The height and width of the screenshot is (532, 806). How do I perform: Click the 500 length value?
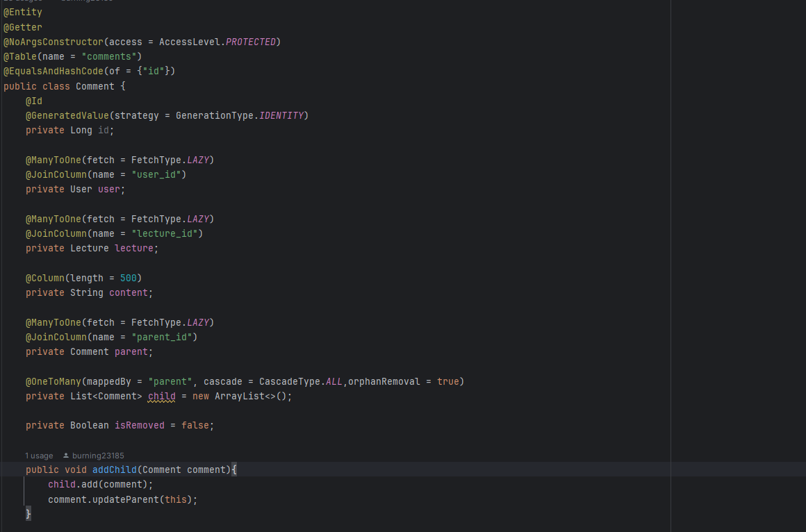pyautogui.click(x=129, y=278)
